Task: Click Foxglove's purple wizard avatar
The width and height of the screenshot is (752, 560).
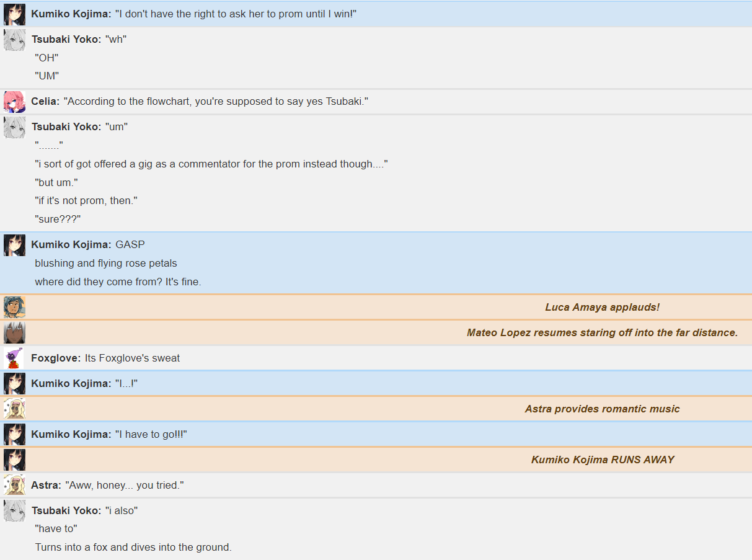Action: (x=14, y=358)
